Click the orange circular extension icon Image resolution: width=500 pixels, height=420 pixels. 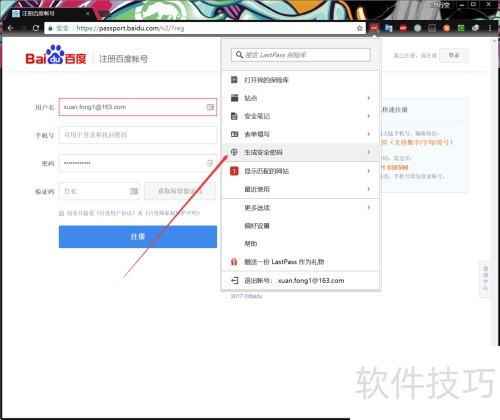point(447,28)
